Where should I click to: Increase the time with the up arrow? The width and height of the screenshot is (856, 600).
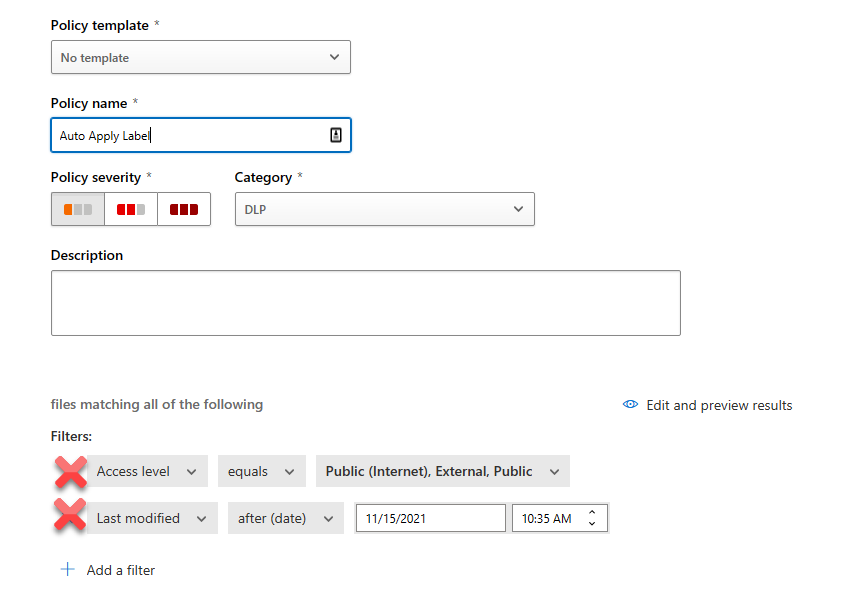(x=592, y=512)
